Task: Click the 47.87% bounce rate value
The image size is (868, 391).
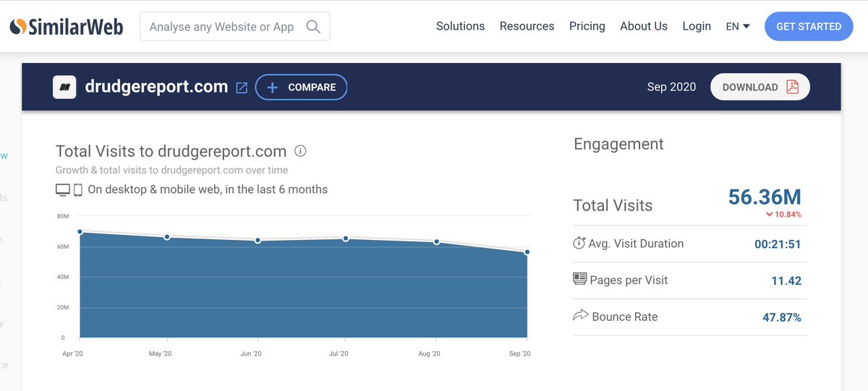Action: [x=782, y=317]
